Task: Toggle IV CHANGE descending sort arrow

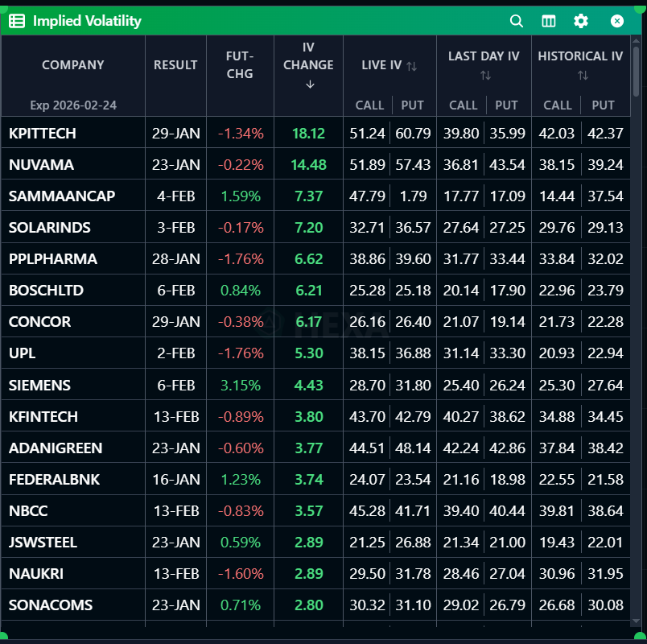Action: (x=310, y=85)
